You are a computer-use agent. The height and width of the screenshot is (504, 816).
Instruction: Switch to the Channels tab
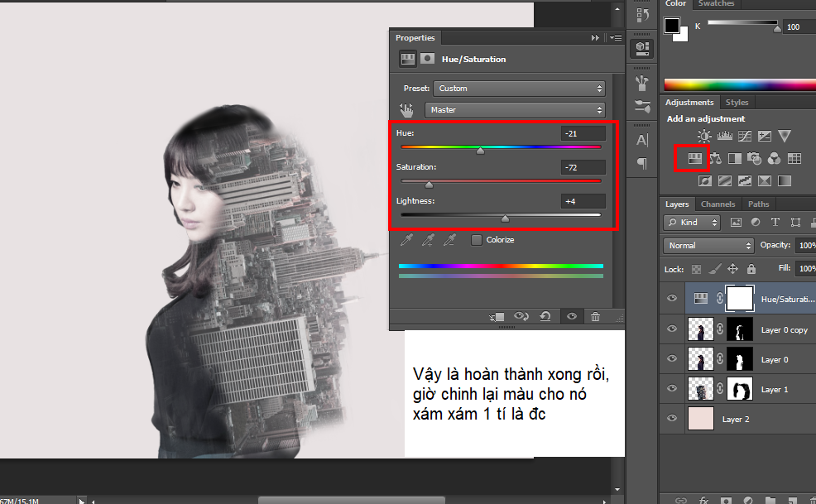[x=718, y=204]
